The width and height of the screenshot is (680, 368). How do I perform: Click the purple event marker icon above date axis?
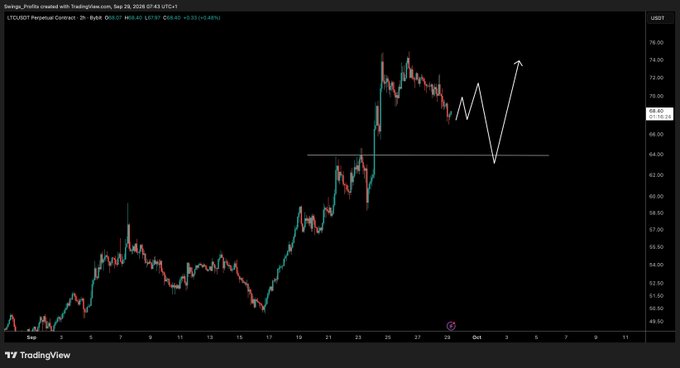pos(451,326)
